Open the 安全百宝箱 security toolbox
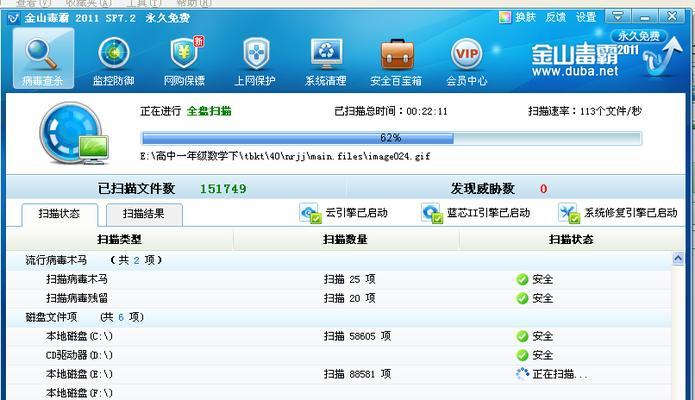Image resolution: width=695 pixels, height=400 pixels. click(x=396, y=61)
